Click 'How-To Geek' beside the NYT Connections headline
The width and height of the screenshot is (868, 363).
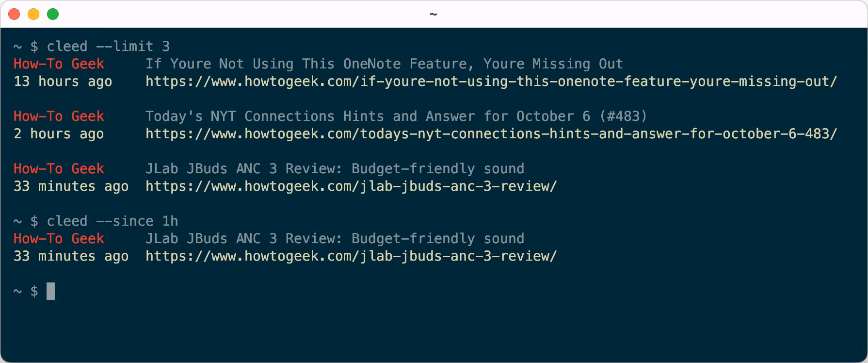point(59,116)
